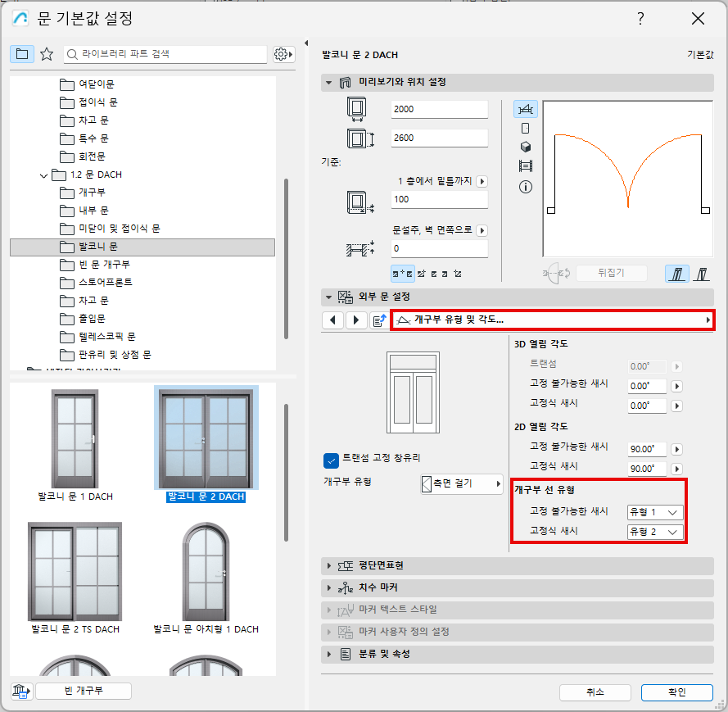Expand the 분류 및 속성 panel
Image resolution: width=728 pixels, height=712 pixels.
click(328, 654)
